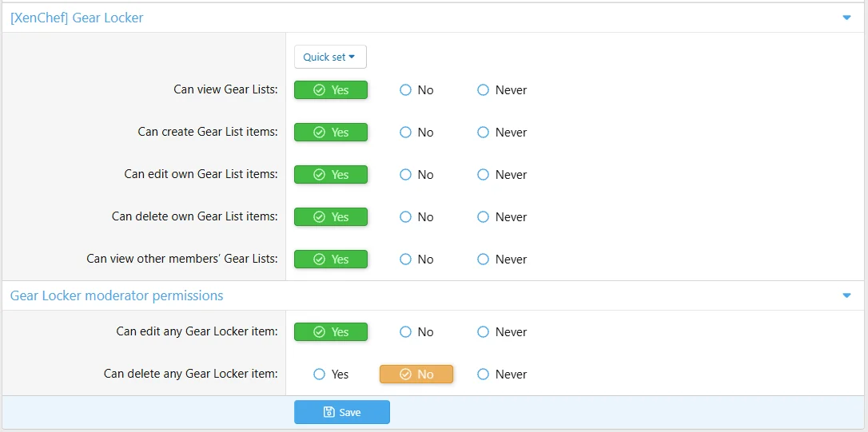Set Can delete own Gear List items to No
868x432 pixels.
[416, 217]
